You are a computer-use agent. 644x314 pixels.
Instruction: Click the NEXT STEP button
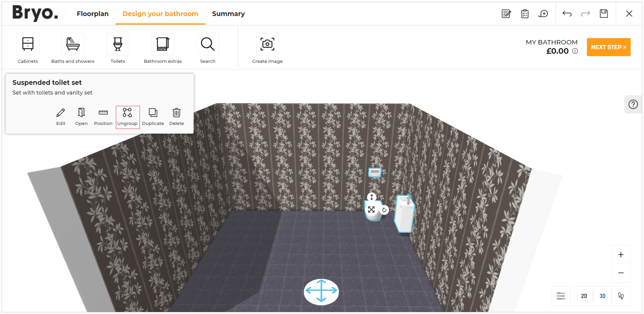tap(608, 47)
